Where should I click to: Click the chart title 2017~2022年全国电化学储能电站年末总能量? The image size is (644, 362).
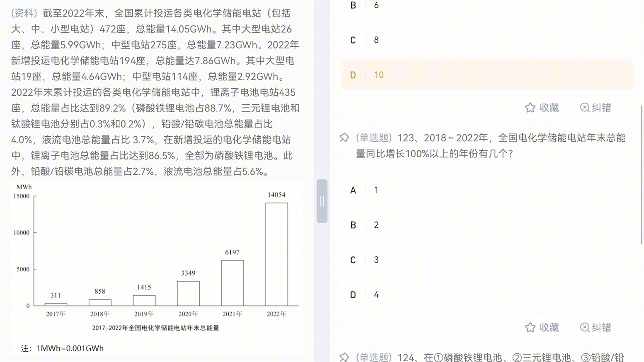(x=155, y=328)
